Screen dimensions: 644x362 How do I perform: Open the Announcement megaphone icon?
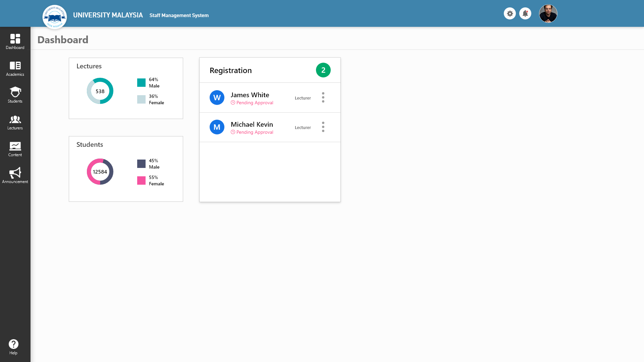tap(15, 173)
